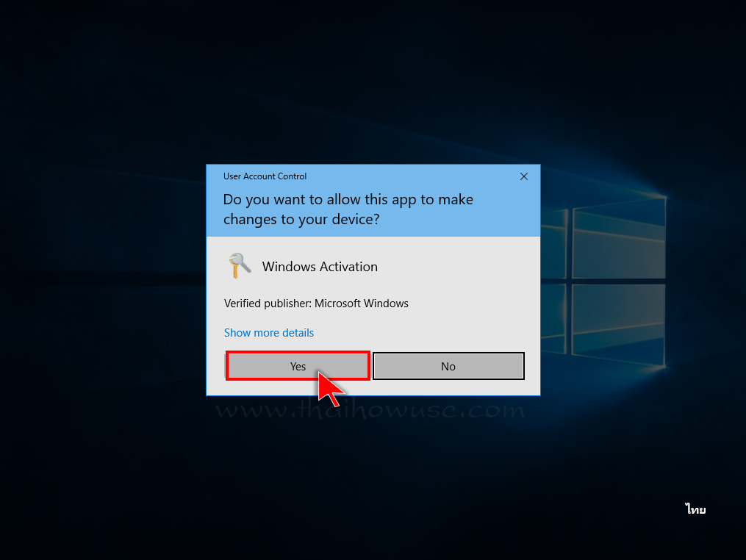Click the 'Do you want to allow' prompt

pos(348,209)
